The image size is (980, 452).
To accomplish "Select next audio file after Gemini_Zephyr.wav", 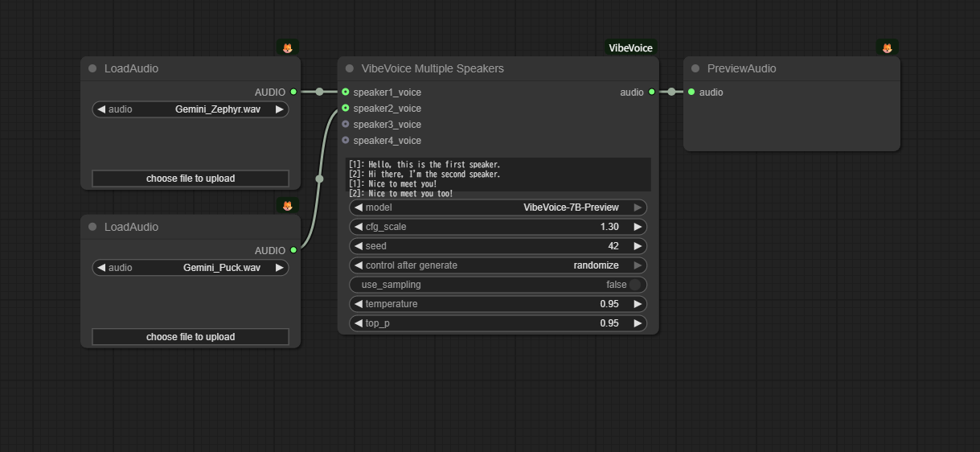I will click(x=280, y=109).
